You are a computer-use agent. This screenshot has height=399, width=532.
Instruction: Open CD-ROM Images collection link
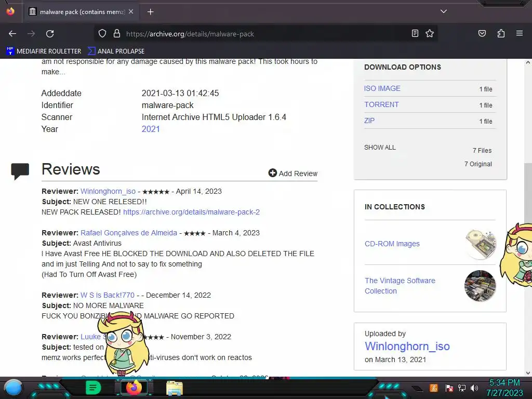pos(392,244)
